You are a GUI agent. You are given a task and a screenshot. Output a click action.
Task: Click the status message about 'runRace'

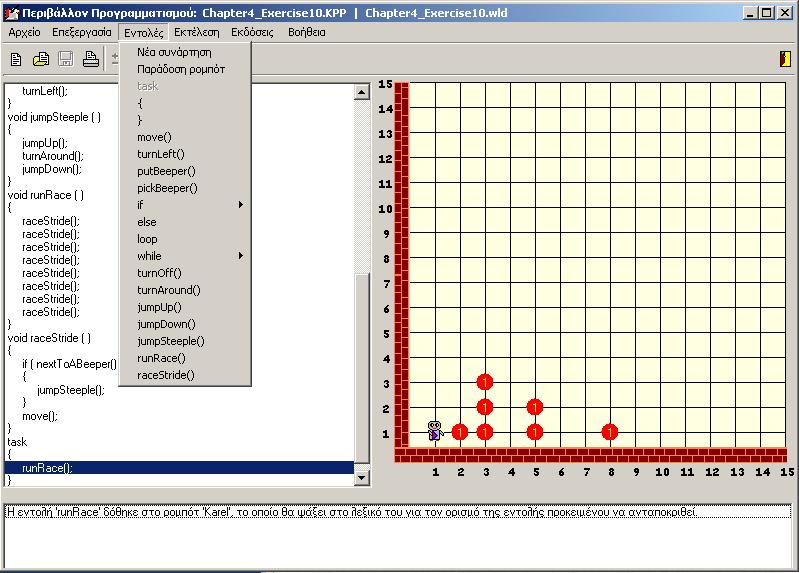tap(352, 512)
